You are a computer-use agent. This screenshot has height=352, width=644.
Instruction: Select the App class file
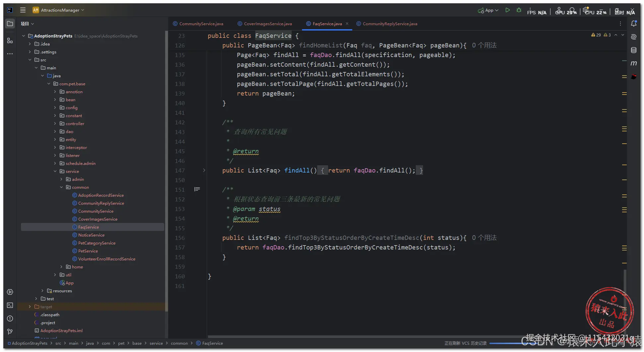67,283
